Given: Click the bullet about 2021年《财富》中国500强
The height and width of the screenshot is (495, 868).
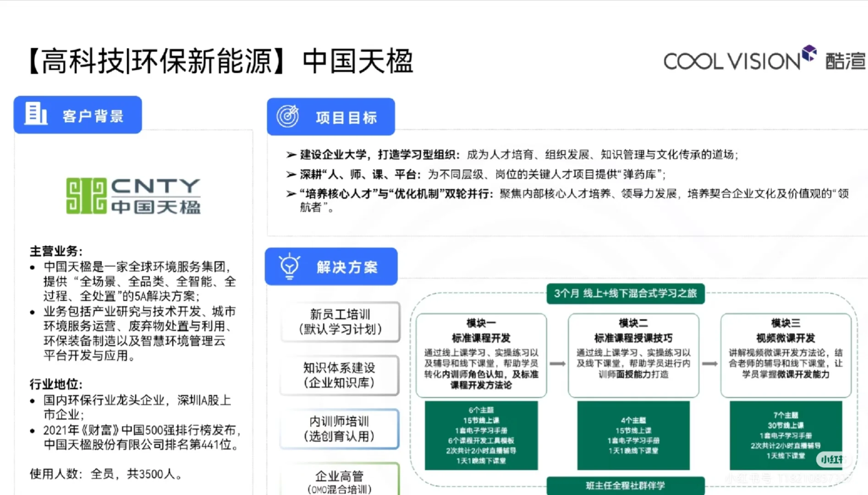Looking at the screenshot, I should (x=135, y=437).
